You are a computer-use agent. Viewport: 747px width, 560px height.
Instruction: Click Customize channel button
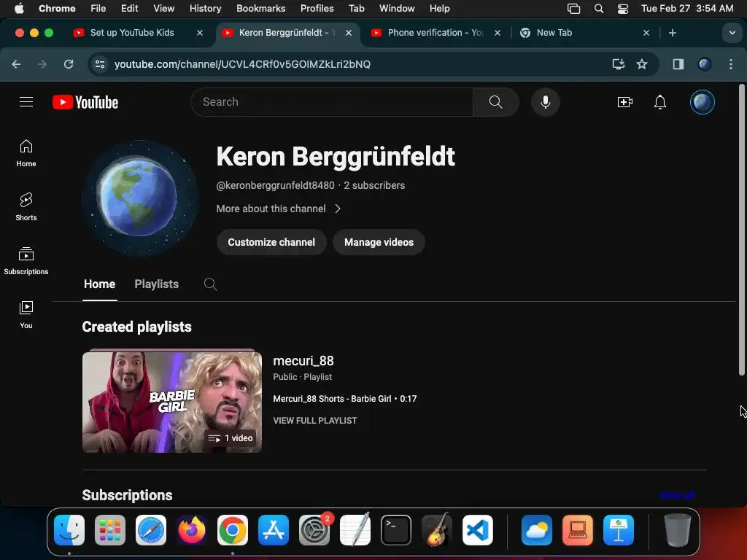(271, 242)
